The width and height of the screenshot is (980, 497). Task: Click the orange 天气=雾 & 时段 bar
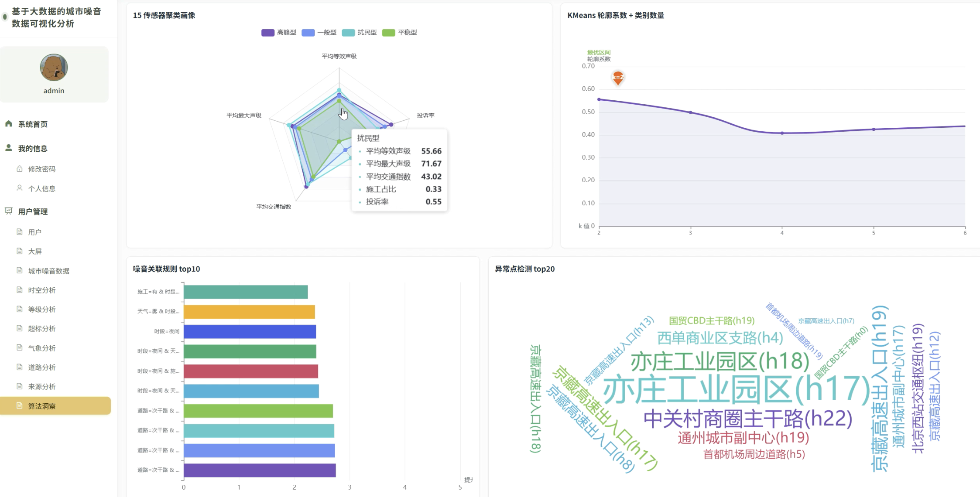pyautogui.click(x=249, y=312)
